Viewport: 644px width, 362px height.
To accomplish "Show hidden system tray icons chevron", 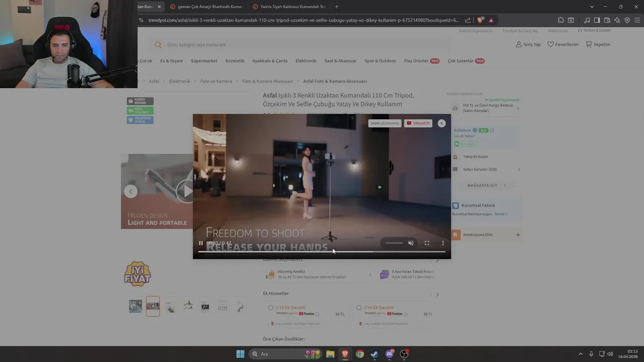I will [580, 354].
